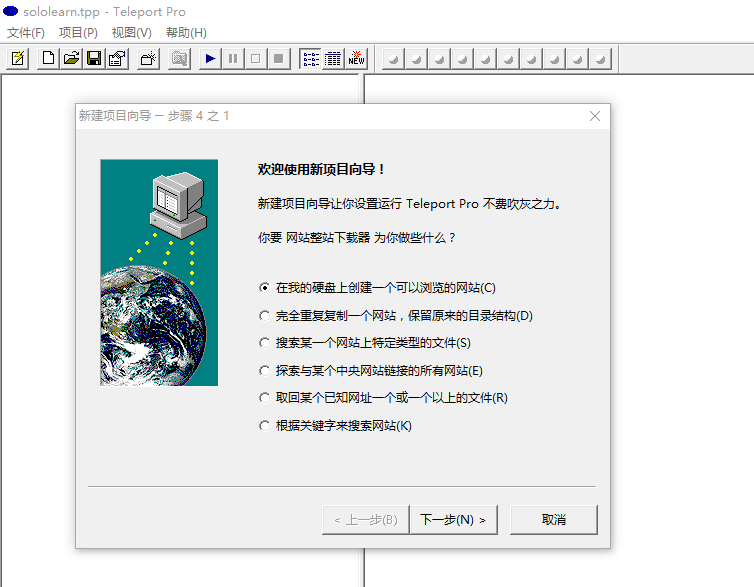Open an existing project file
Screen dimensions: 754x587
point(71,59)
